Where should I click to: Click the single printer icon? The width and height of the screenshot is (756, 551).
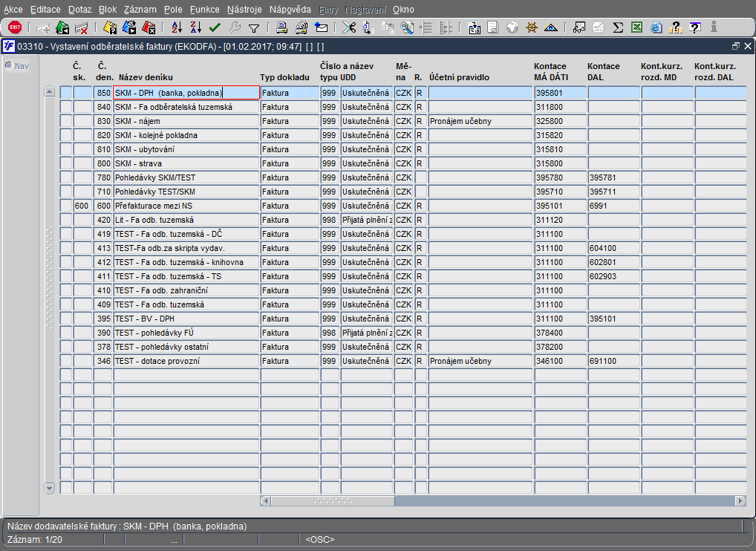tap(281, 28)
